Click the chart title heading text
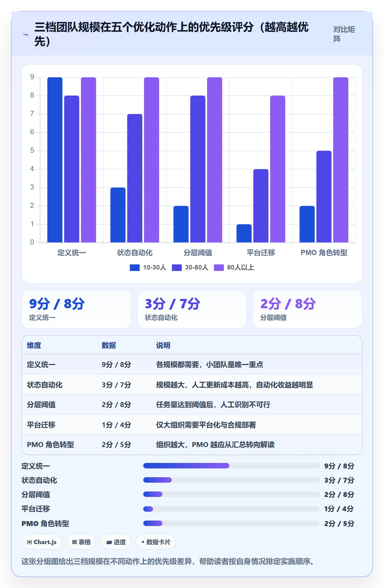The height and width of the screenshot is (588, 384). coord(172,34)
